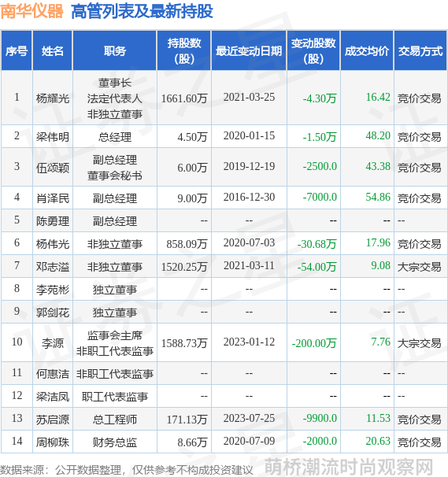This screenshot has height=477, width=448.
Task: Click the 序号 column header
Action: 17,51
